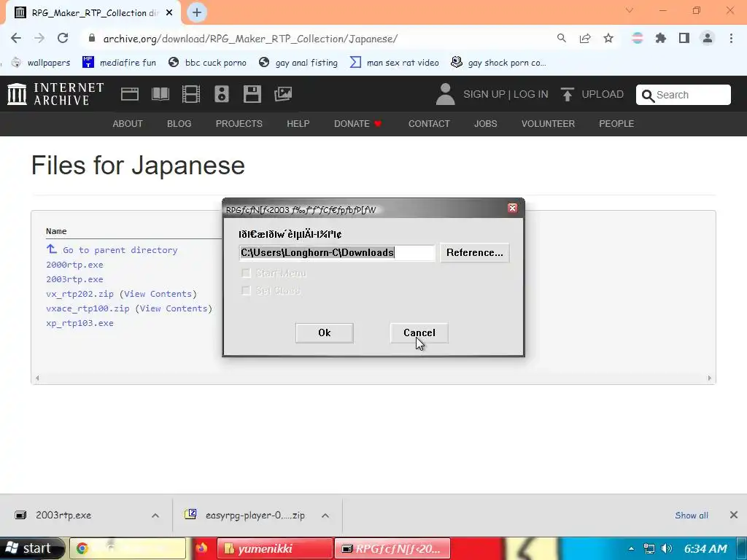Viewport: 747px width, 560px height.
Task: Click the vx_rtp202.zip link
Action: (x=80, y=294)
